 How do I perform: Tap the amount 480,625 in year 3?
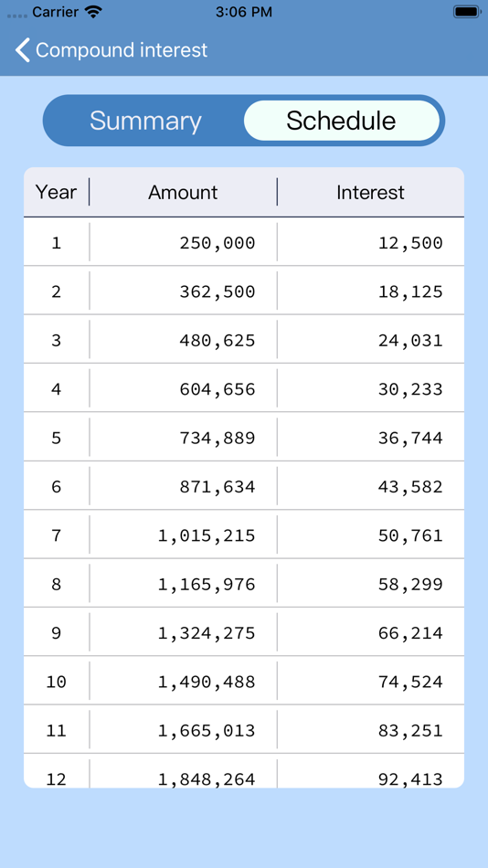217,340
